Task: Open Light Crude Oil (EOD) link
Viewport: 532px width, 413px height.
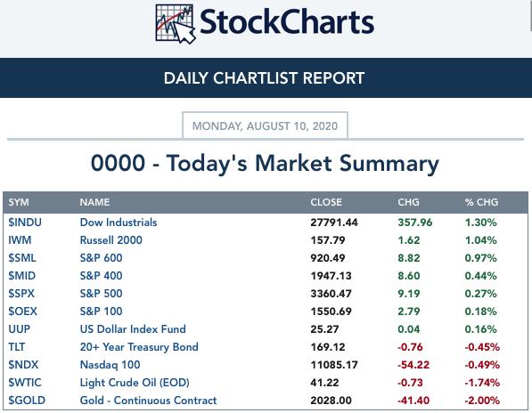Action: [x=135, y=382]
